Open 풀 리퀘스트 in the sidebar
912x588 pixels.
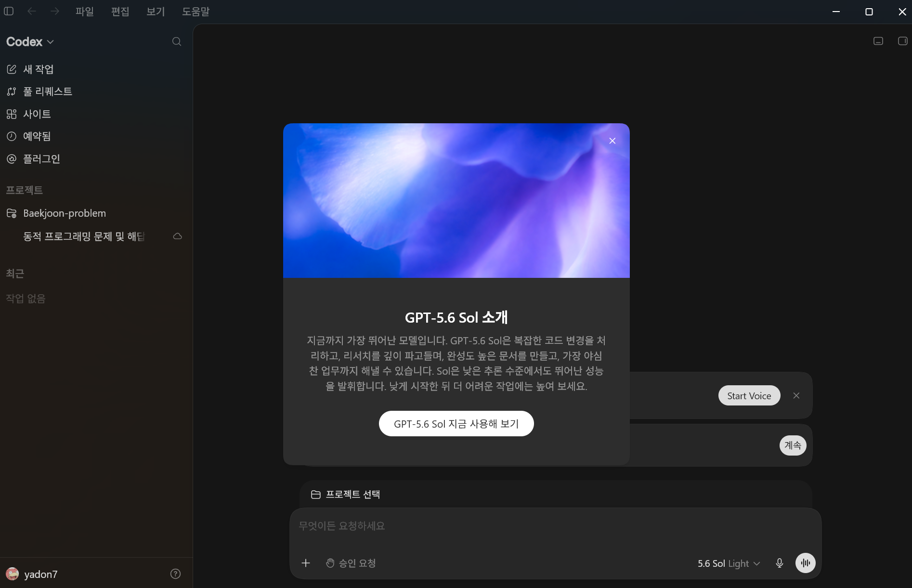click(96, 91)
